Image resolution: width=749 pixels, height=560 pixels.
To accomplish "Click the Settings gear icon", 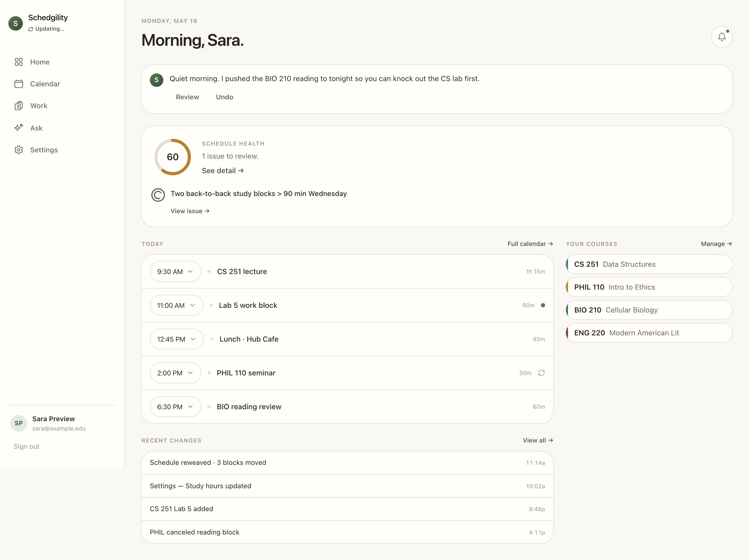I will (x=19, y=150).
